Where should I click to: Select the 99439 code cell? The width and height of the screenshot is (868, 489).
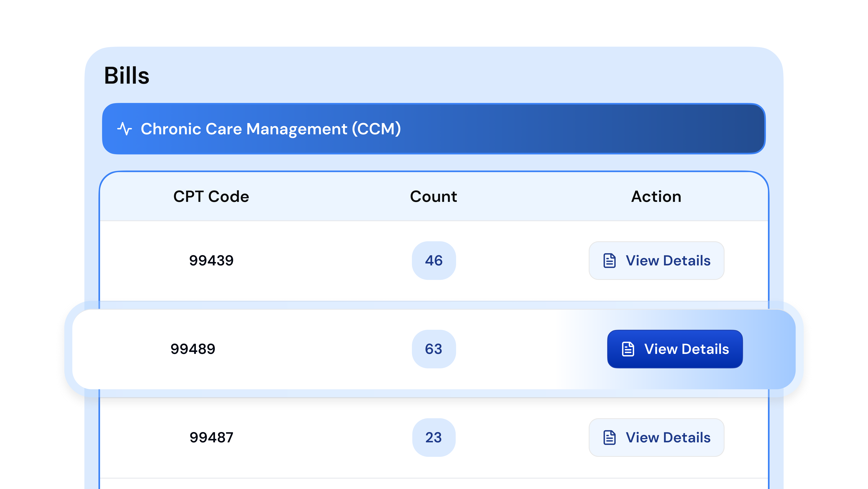211,261
